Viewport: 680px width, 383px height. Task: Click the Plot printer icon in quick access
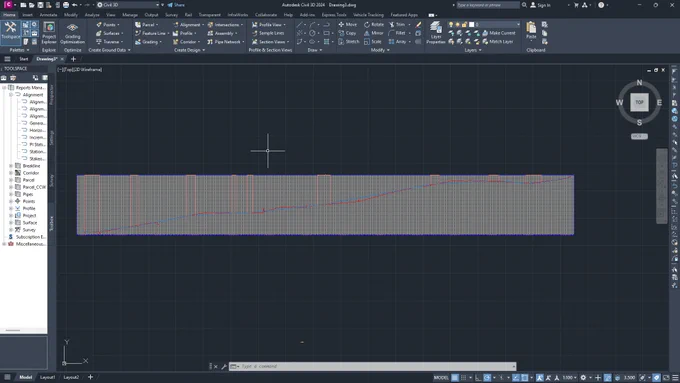pos(65,5)
